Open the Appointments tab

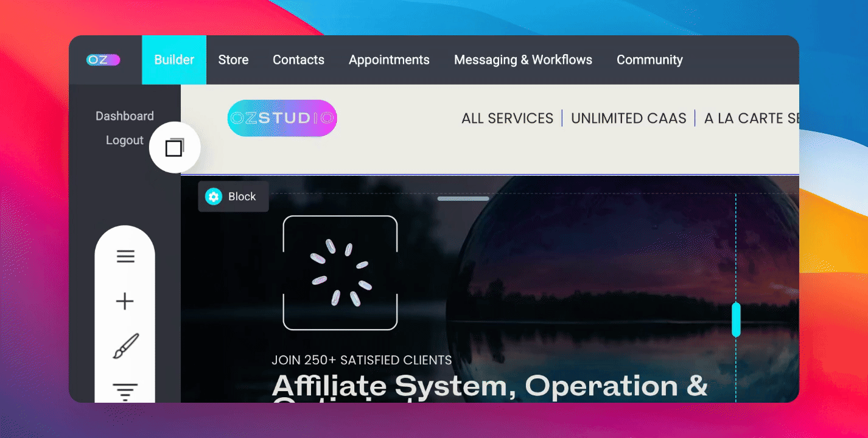coord(389,60)
